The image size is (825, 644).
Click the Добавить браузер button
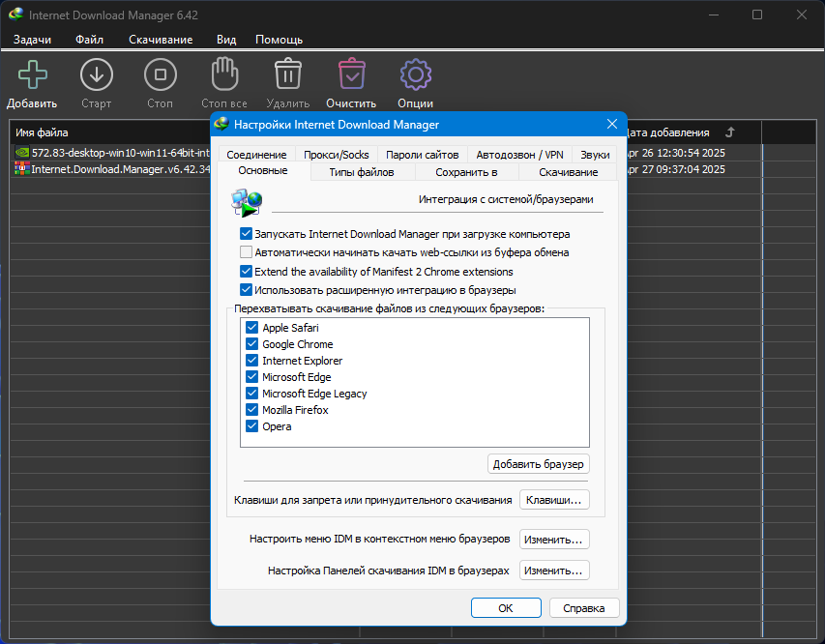[539, 464]
